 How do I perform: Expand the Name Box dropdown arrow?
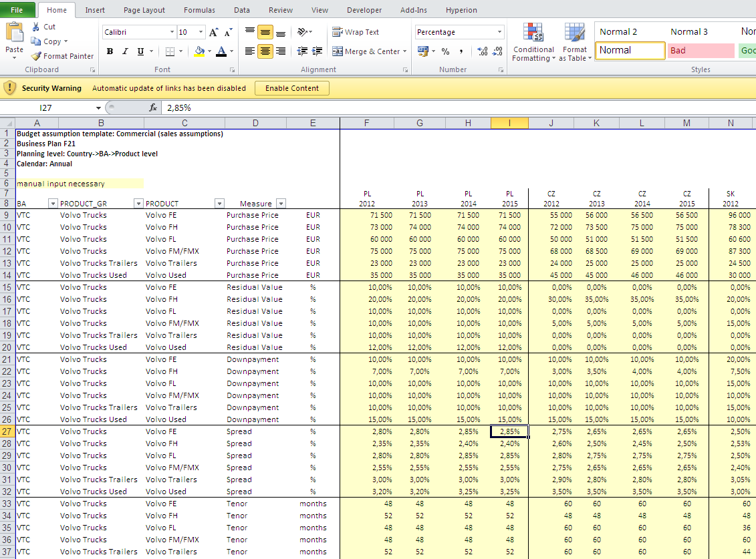click(x=98, y=108)
